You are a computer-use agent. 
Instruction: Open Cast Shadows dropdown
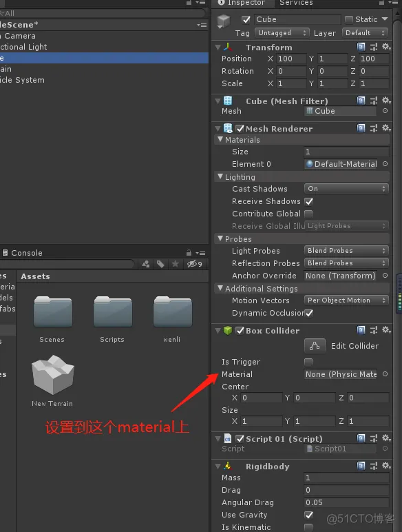pyautogui.click(x=346, y=189)
